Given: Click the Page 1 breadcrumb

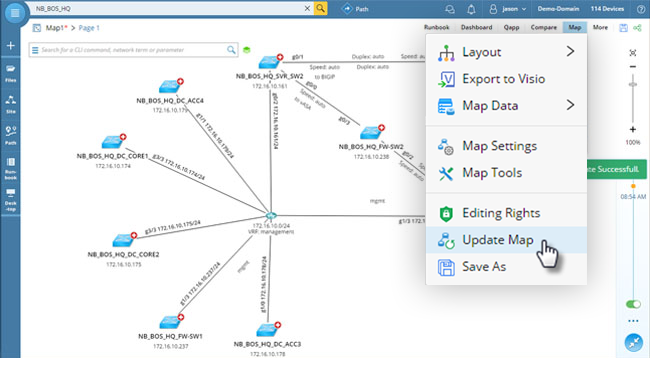Looking at the screenshot, I should tap(89, 28).
